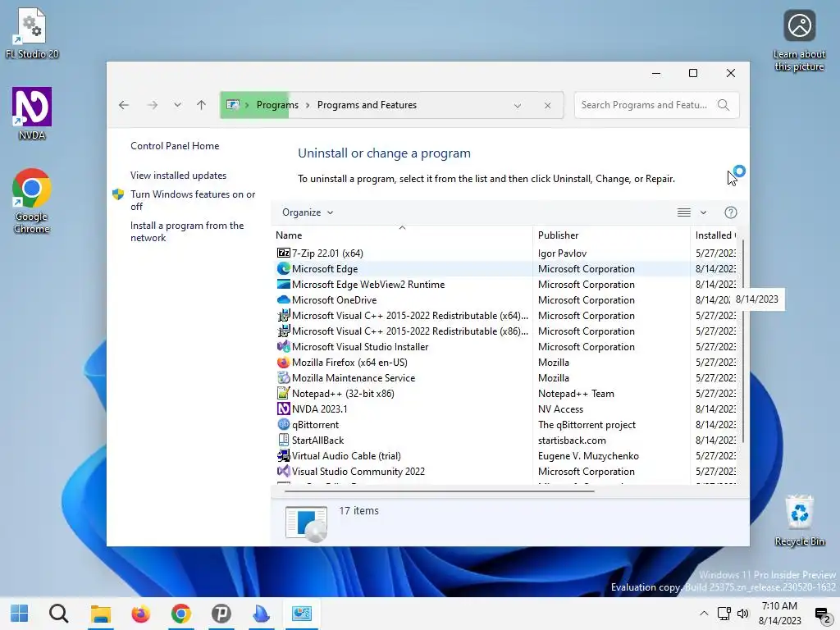The width and height of the screenshot is (840, 630).
Task: Click the horizontal scrollbar of program list
Action: [x=440, y=491]
